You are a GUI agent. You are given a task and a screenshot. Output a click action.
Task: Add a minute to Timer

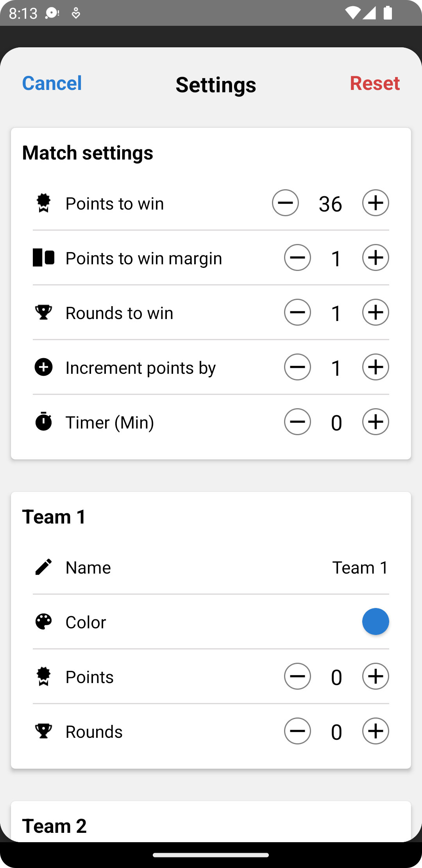(x=376, y=422)
